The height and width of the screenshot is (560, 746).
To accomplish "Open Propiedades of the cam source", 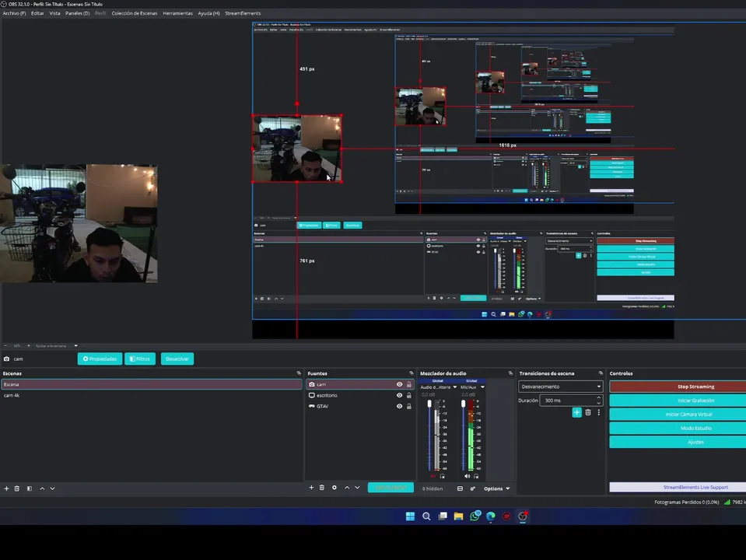I will click(x=100, y=359).
